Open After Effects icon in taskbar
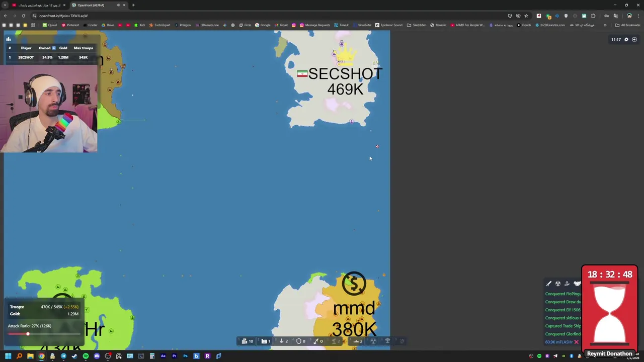 point(163,356)
